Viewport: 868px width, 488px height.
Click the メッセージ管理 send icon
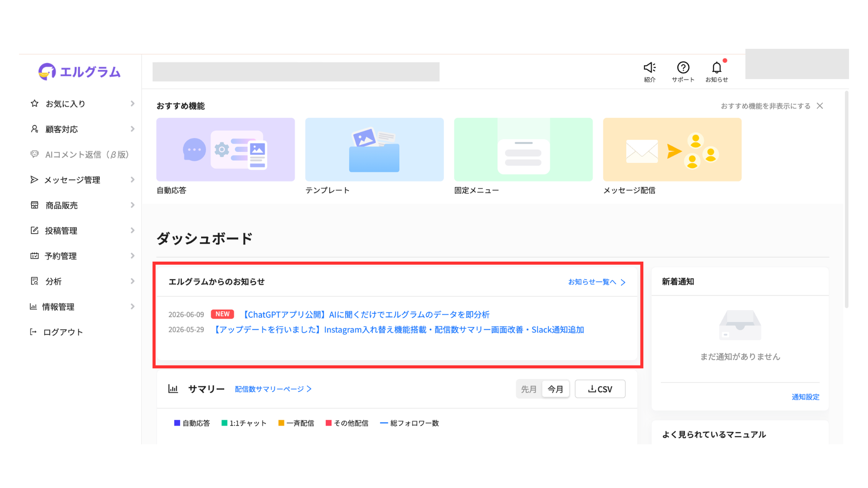[x=34, y=180]
